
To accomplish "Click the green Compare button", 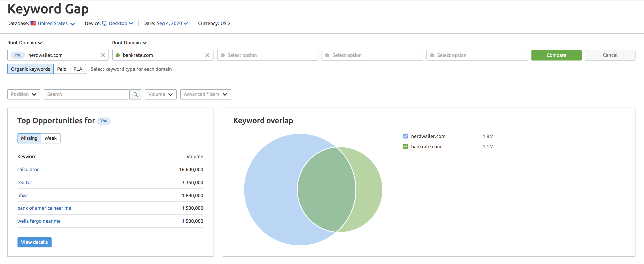I will point(556,55).
